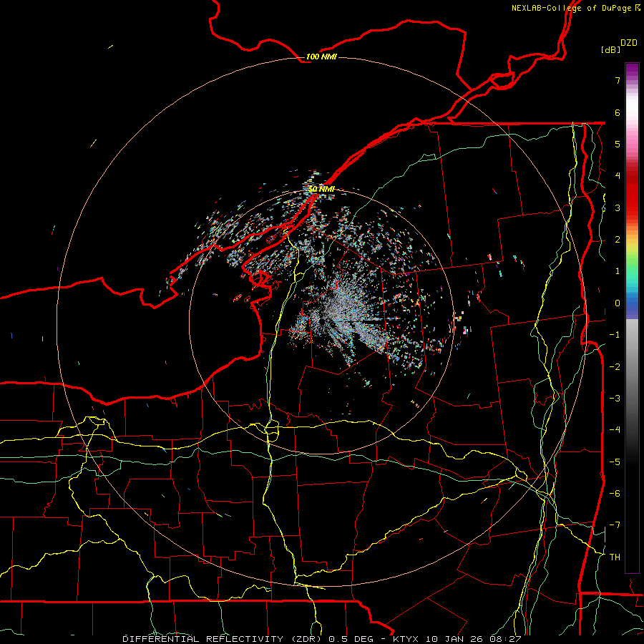Click the -1 value on color scale
Viewport: 644px width, 644px height.
coord(615,335)
